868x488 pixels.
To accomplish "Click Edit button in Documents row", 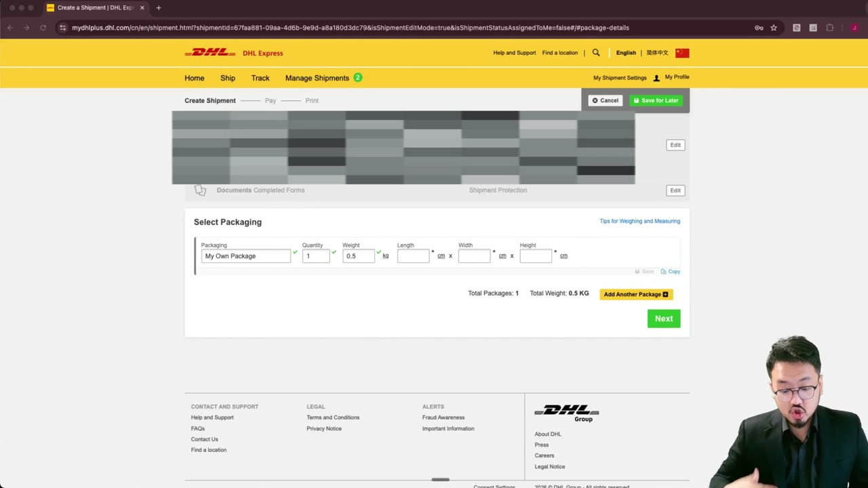I will click(675, 190).
